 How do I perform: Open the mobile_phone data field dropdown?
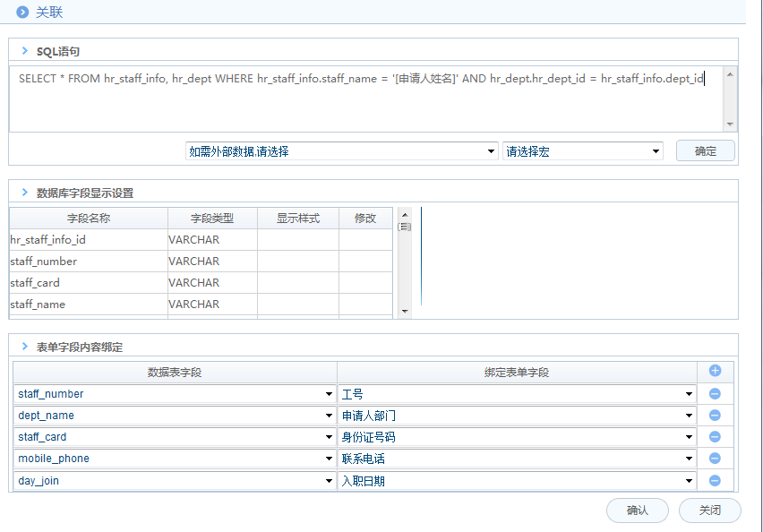click(328, 459)
